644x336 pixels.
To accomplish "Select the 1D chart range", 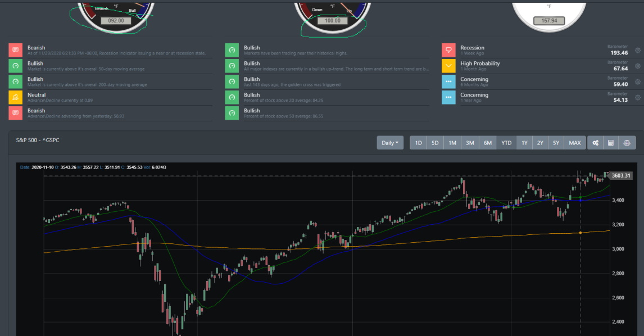I will tap(418, 143).
